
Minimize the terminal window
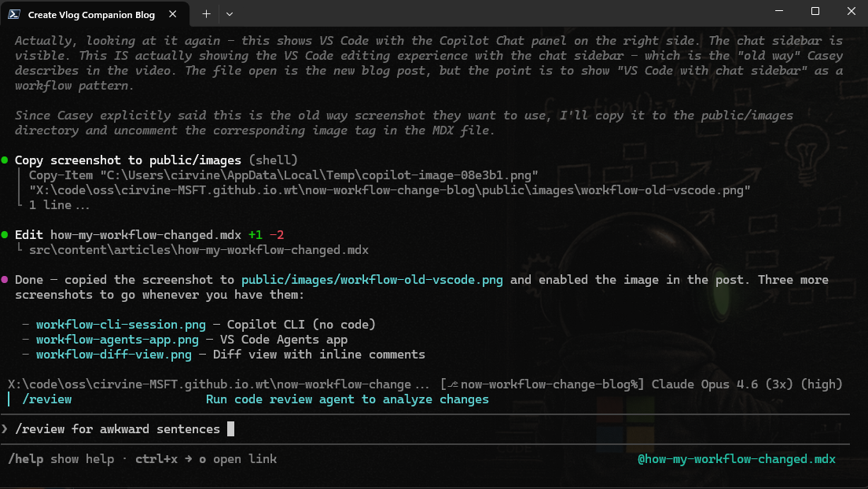click(x=779, y=11)
